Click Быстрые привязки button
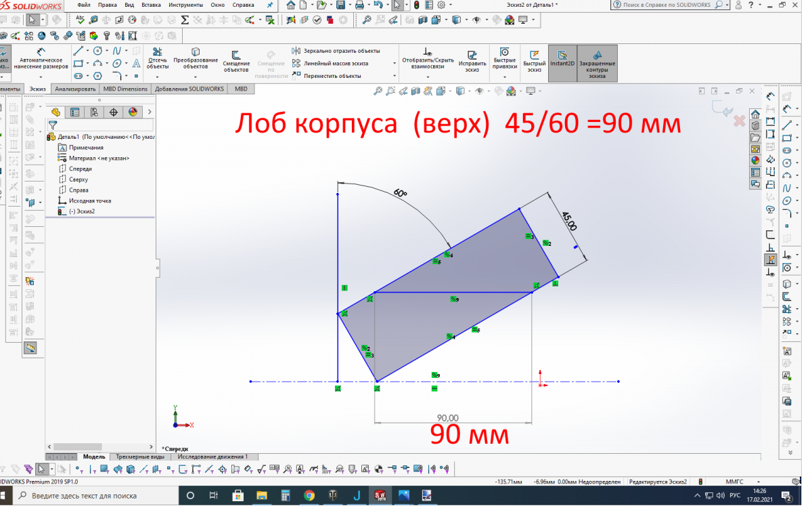This screenshot has height=508, width=812. coord(505,59)
